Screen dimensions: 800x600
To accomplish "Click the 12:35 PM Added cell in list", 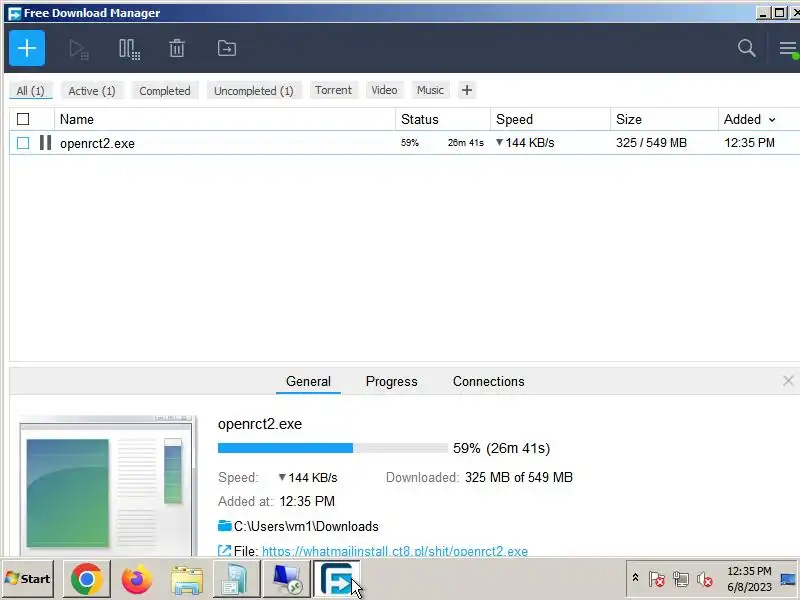I will click(x=749, y=143).
